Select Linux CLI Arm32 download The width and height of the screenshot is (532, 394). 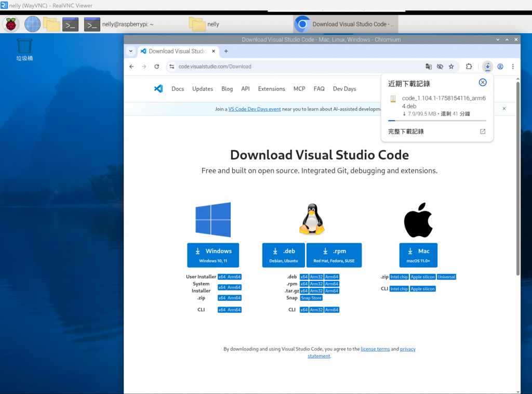[x=316, y=310]
